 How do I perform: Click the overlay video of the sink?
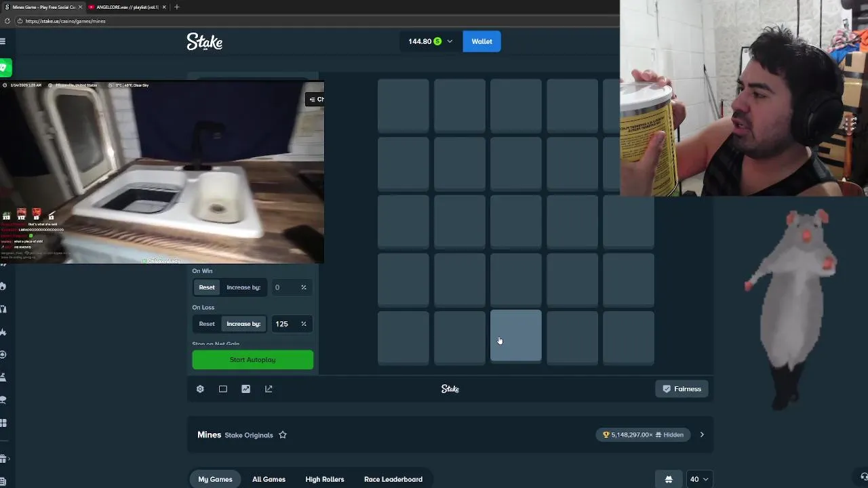tap(162, 172)
